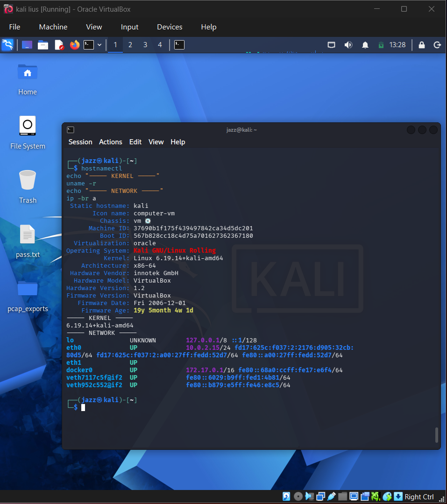Click the yellow Firmware Age value
The height and width of the screenshot is (504, 447).
pos(163,310)
